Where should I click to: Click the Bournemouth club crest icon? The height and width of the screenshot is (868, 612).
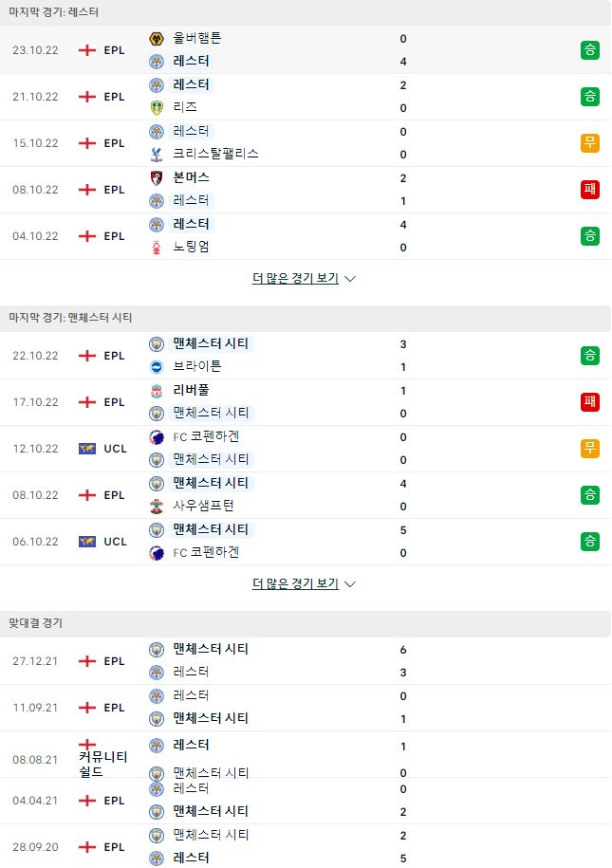[x=157, y=178]
